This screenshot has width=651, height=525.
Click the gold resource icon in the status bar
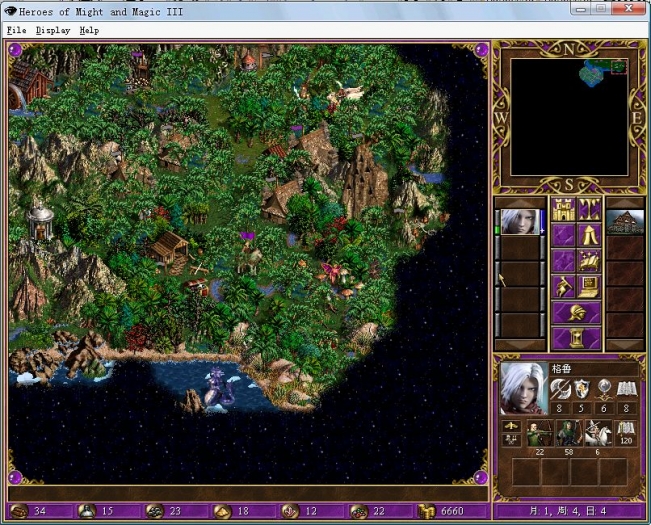click(x=426, y=511)
